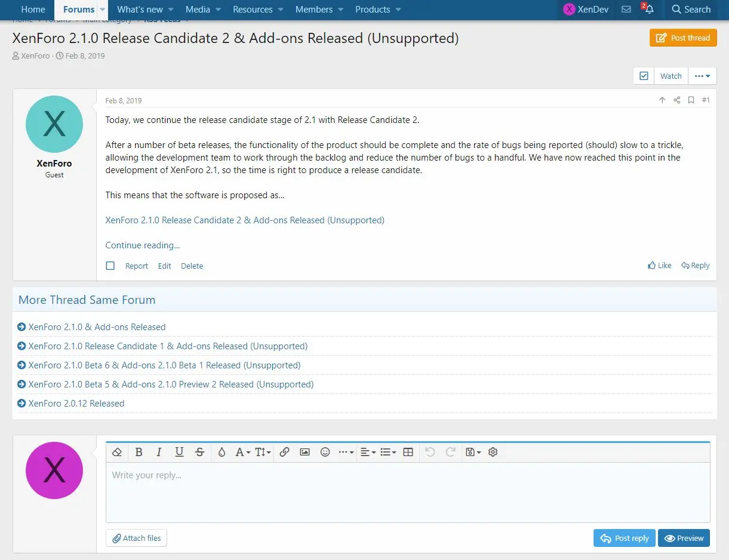Open the alerts bell with 2 notifications

tap(648, 10)
